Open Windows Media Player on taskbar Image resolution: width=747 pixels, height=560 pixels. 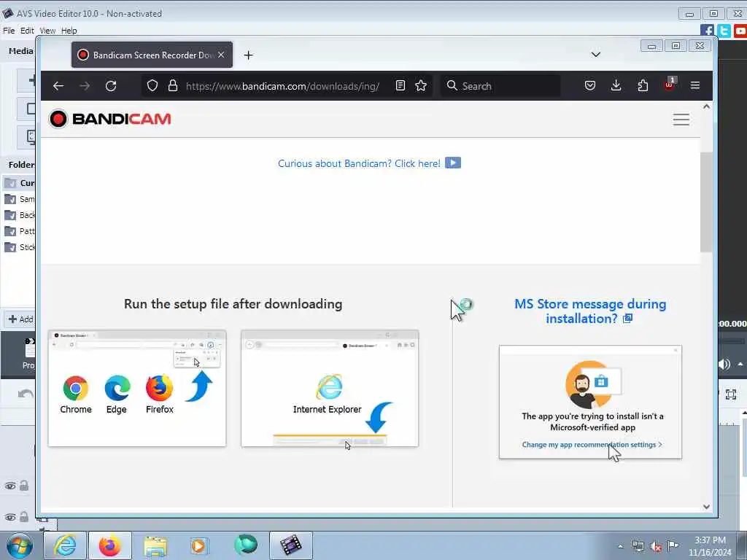pyautogui.click(x=198, y=545)
